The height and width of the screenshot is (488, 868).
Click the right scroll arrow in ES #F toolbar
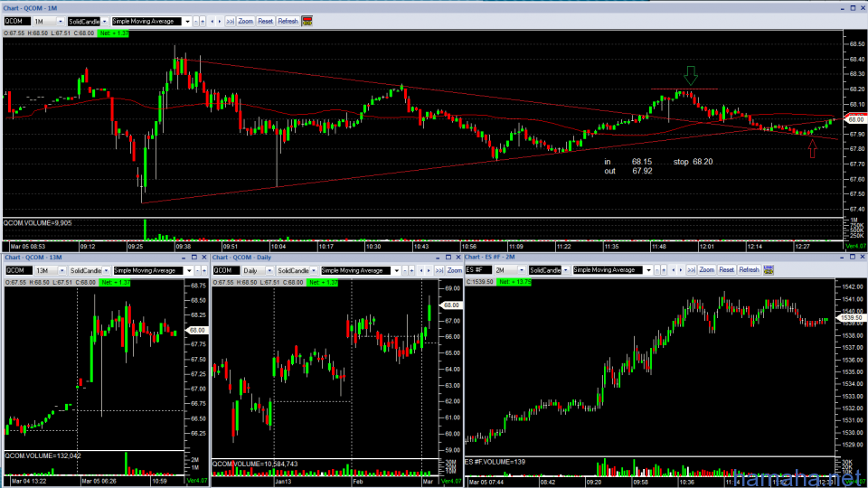click(681, 270)
